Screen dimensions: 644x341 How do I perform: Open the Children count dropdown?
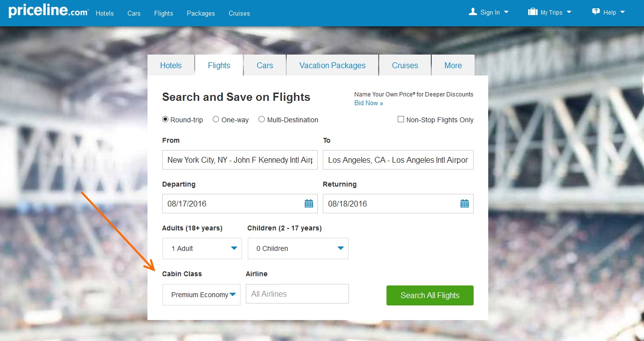pyautogui.click(x=298, y=248)
